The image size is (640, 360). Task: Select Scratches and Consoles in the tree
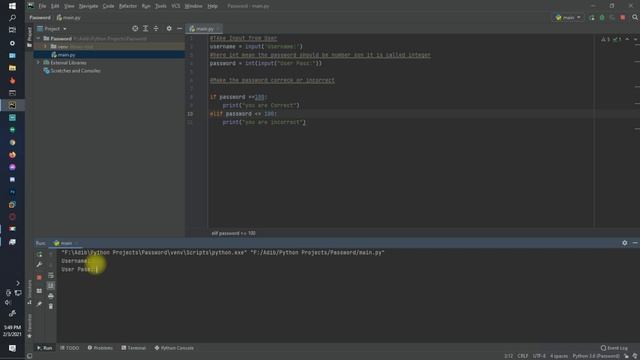pyautogui.click(x=76, y=71)
